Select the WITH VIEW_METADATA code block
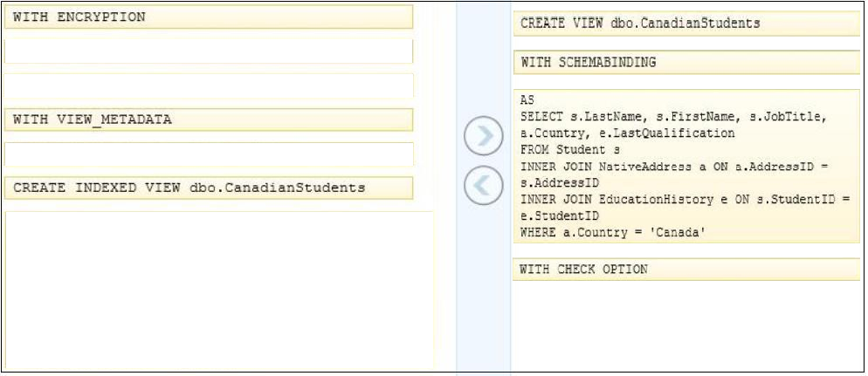868x376 pixels. click(209, 120)
